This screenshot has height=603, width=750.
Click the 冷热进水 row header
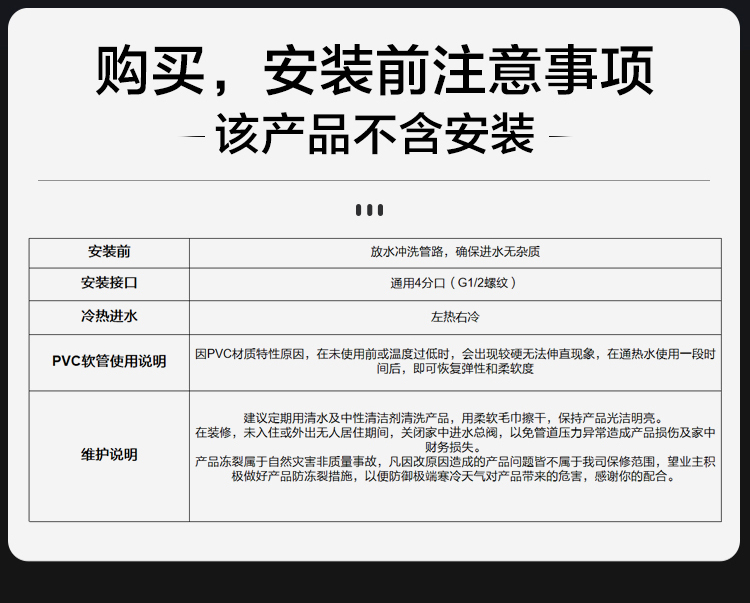pyautogui.click(x=109, y=316)
